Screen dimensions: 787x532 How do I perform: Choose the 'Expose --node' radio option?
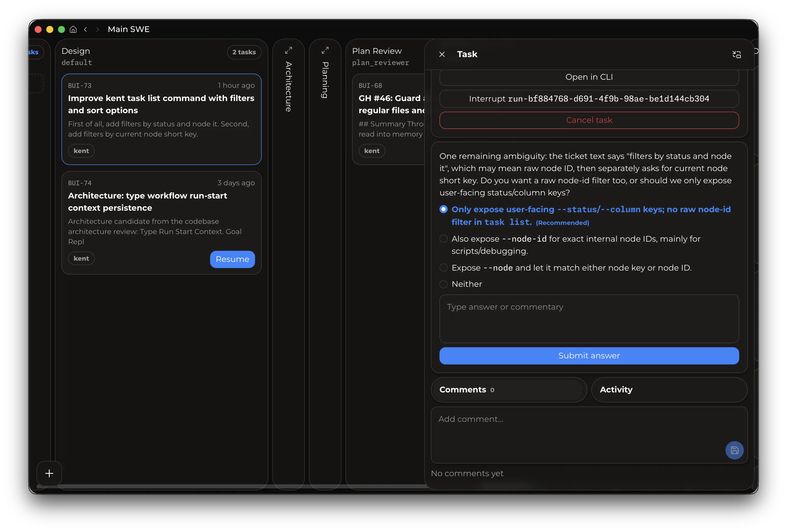point(443,268)
